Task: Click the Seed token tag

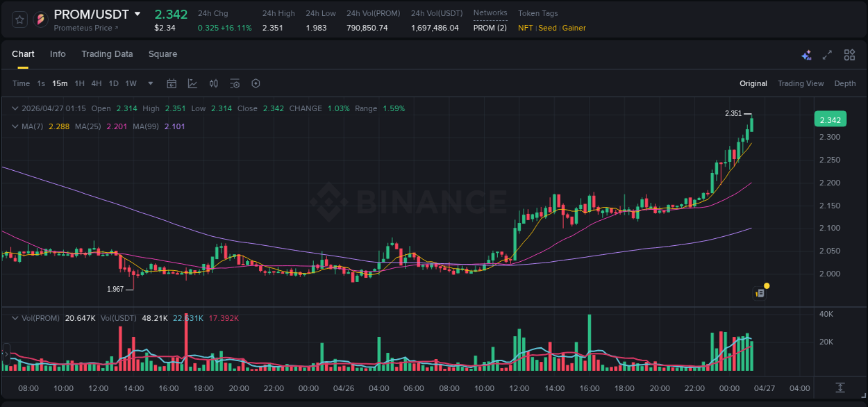Action: pos(547,28)
